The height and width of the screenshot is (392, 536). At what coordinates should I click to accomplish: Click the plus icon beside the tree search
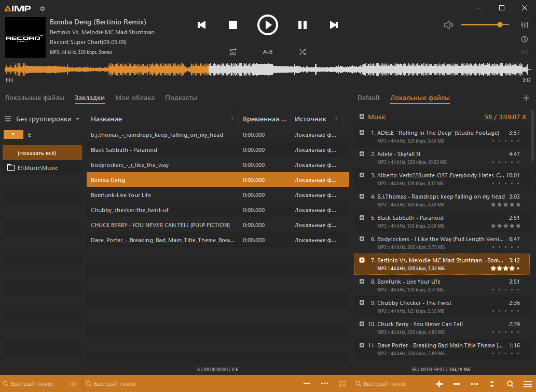click(74, 384)
